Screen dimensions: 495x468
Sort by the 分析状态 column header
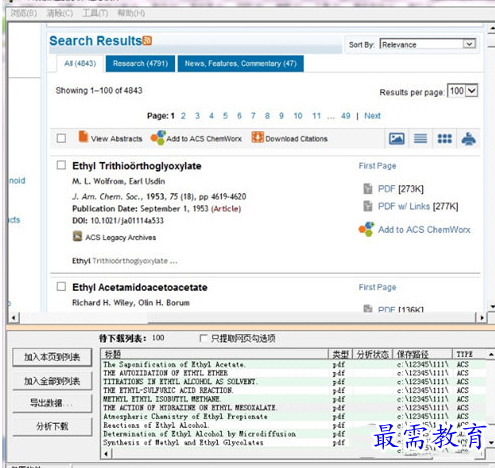click(x=373, y=354)
